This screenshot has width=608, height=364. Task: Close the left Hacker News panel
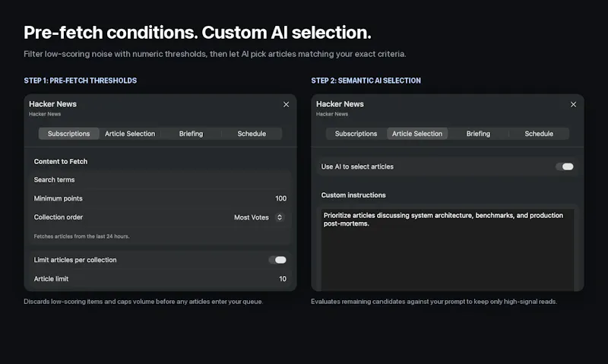[287, 104]
